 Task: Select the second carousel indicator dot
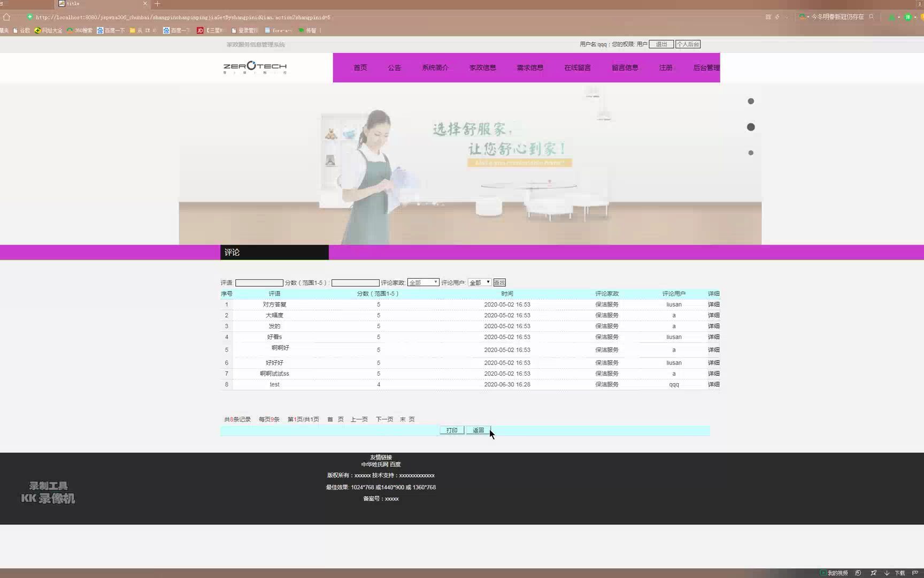751,127
